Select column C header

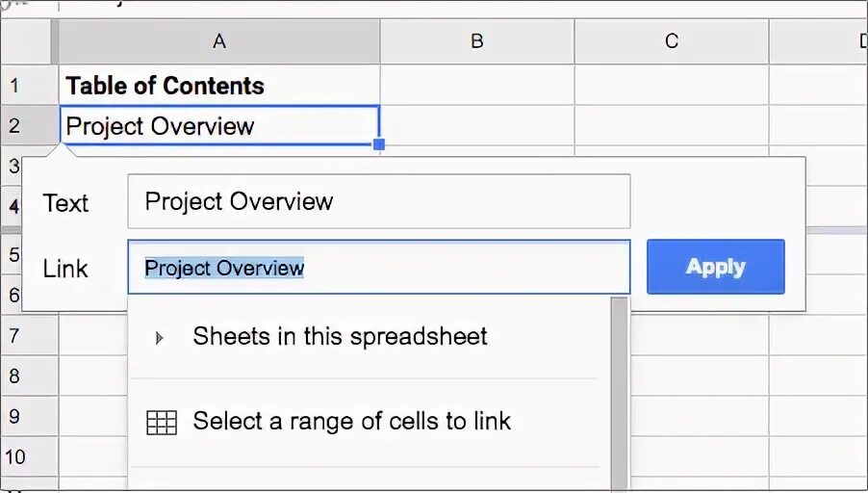671,41
